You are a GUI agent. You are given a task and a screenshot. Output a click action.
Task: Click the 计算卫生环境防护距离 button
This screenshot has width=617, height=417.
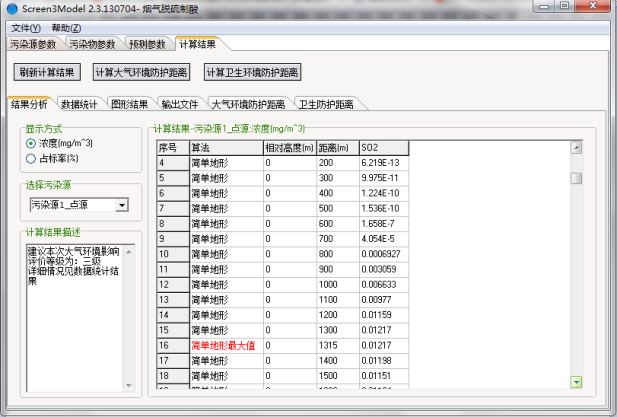point(252,72)
